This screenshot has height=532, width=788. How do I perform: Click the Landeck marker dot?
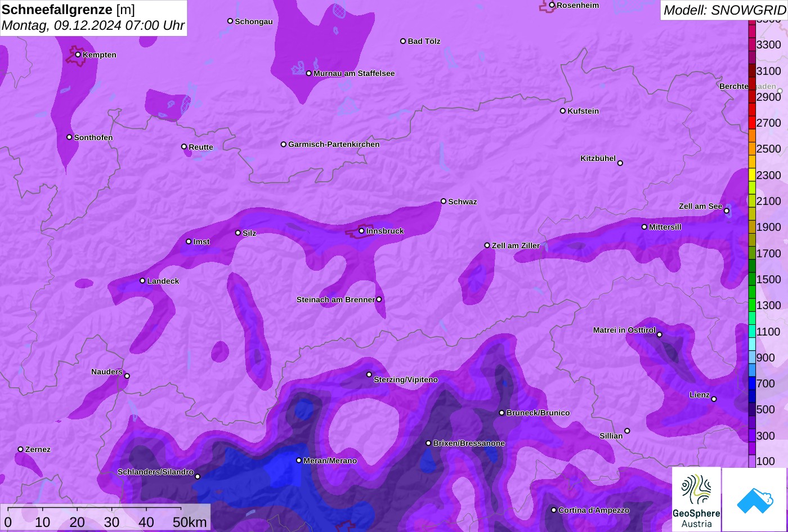click(142, 280)
